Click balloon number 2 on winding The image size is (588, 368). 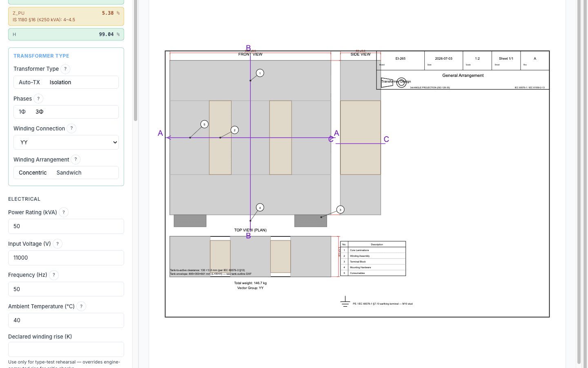235,130
